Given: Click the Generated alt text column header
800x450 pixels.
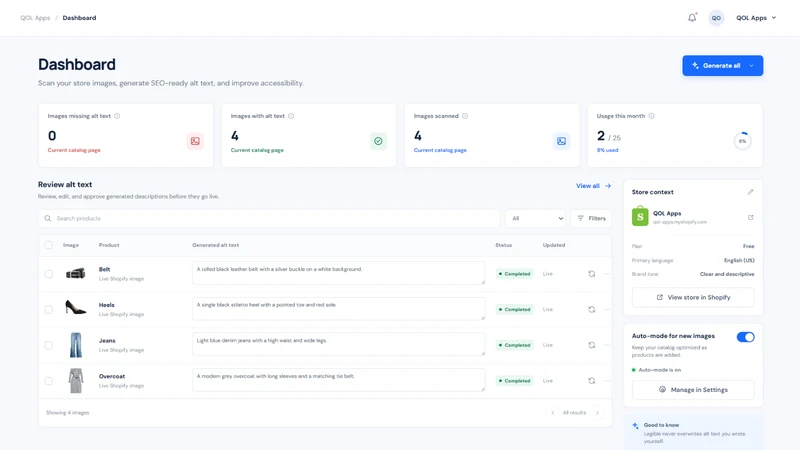Looking at the screenshot, I should (215, 245).
